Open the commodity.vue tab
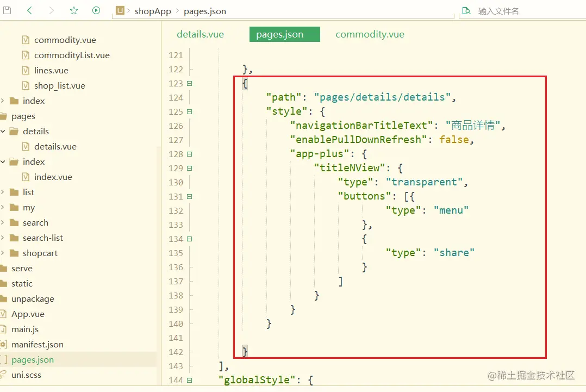The height and width of the screenshot is (392, 586). coord(370,34)
